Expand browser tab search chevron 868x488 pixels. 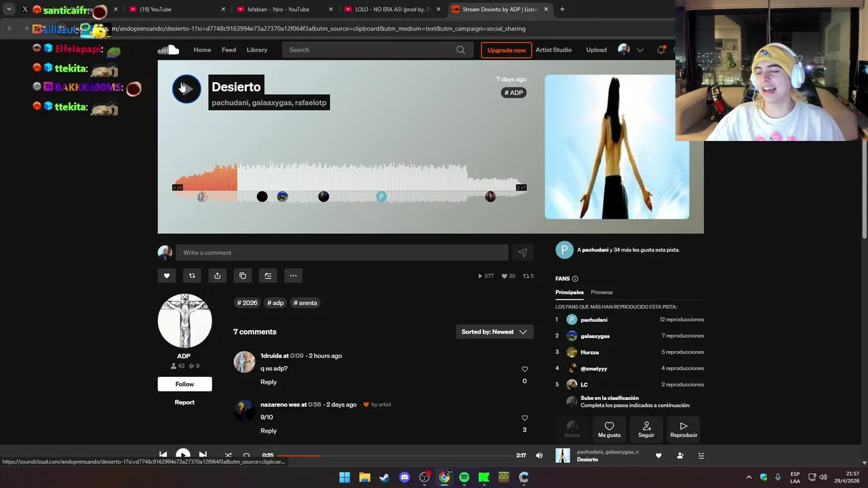[x=9, y=9]
